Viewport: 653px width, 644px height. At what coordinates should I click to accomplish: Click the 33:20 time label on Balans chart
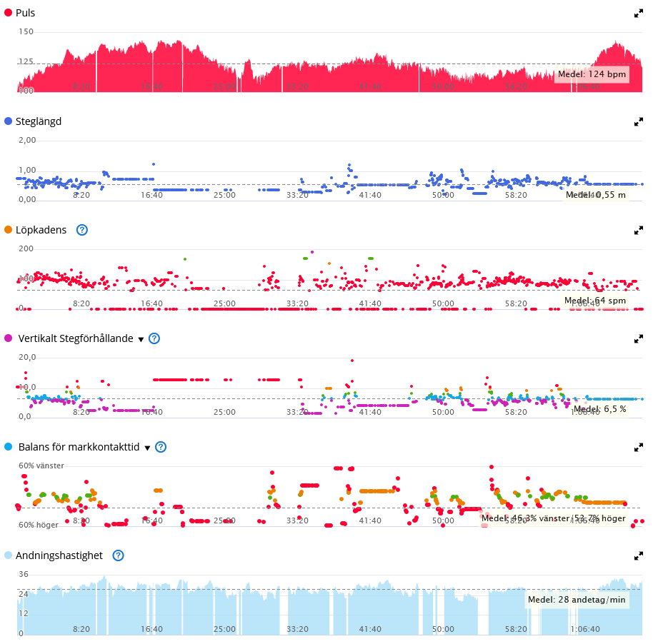(297, 520)
